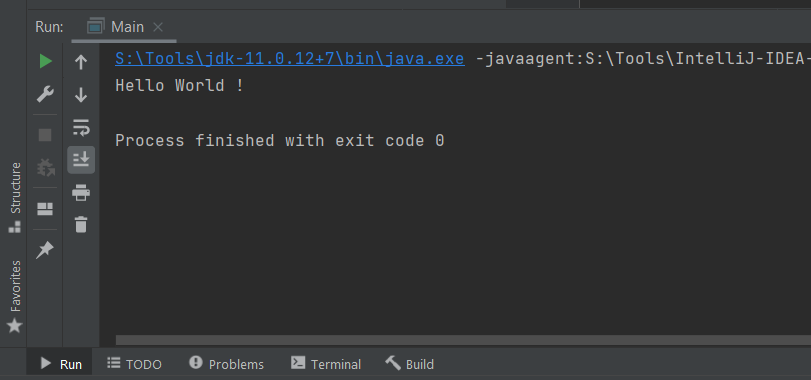
Task: Click the debugger bug icon
Action: point(46,168)
